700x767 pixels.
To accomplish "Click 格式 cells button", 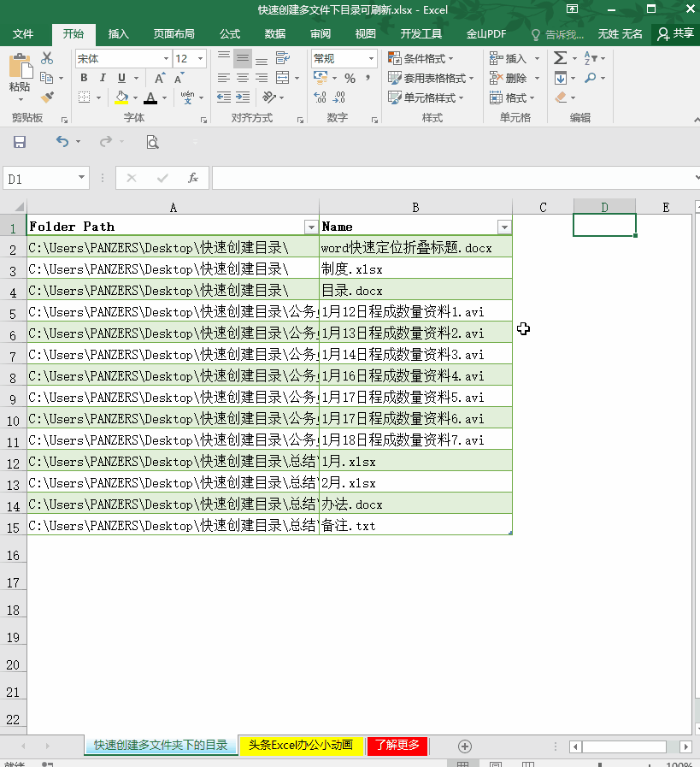I will tap(509, 97).
